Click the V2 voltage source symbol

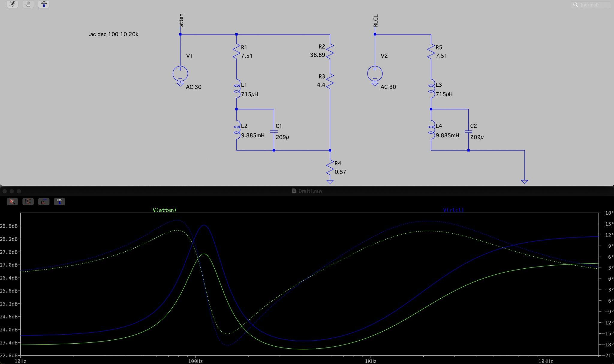click(x=375, y=73)
